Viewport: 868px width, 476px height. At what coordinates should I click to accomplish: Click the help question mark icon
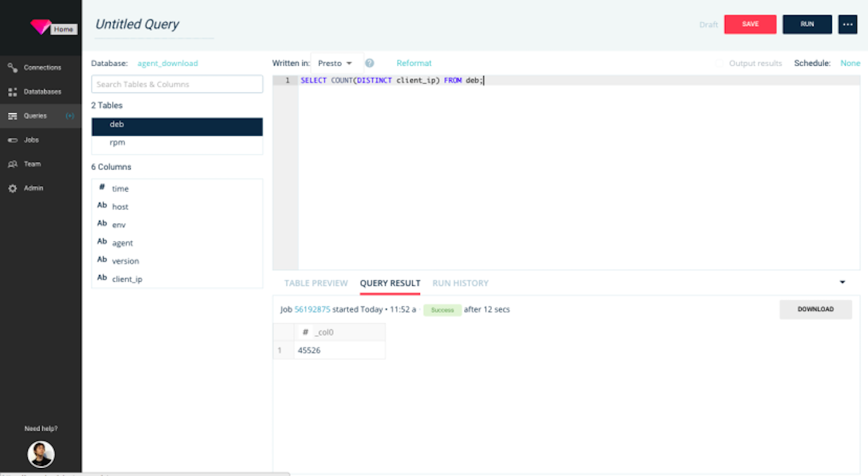pyautogui.click(x=369, y=63)
